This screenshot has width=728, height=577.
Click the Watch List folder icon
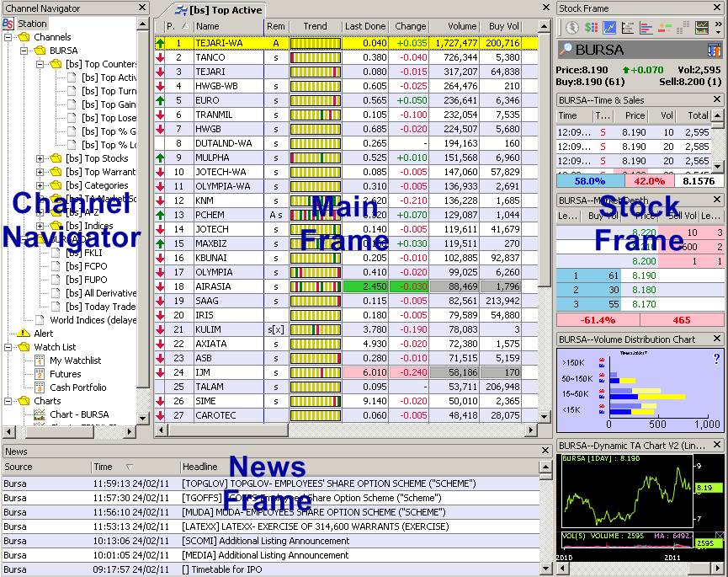tap(24, 347)
